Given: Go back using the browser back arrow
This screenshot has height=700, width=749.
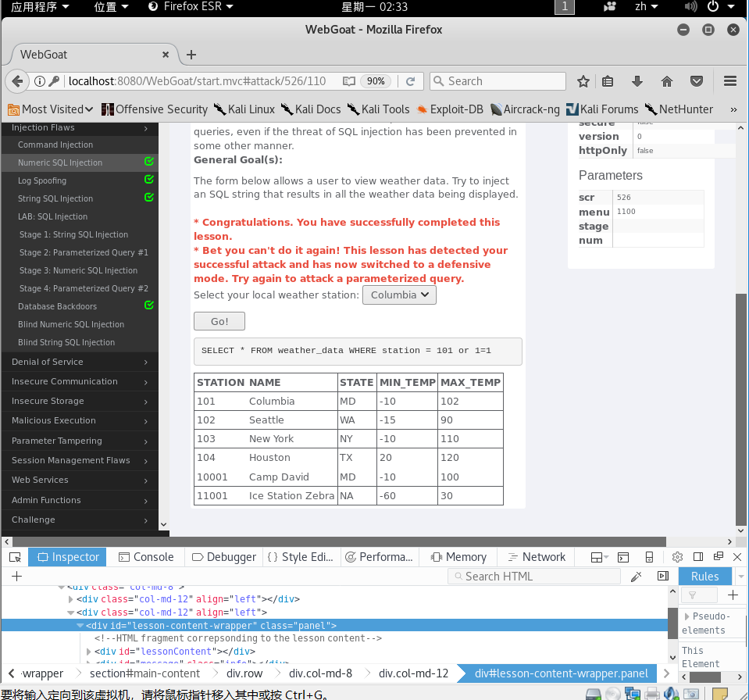Looking at the screenshot, I should (17, 81).
